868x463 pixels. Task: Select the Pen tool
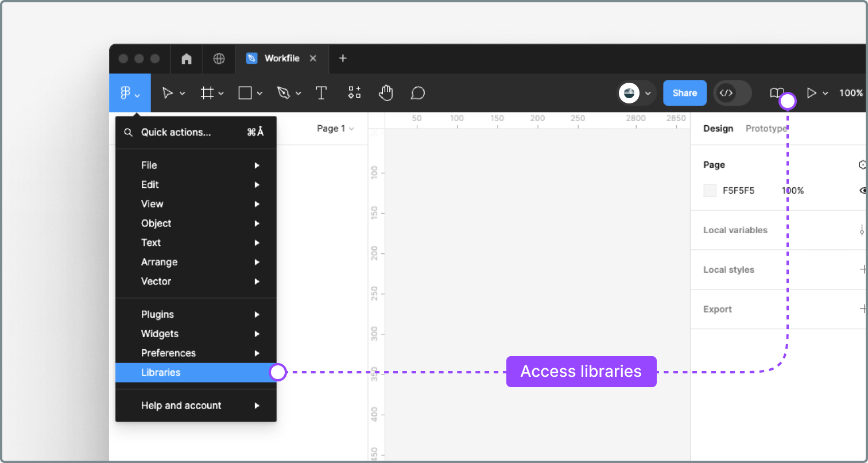pyautogui.click(x=284, y=92)
